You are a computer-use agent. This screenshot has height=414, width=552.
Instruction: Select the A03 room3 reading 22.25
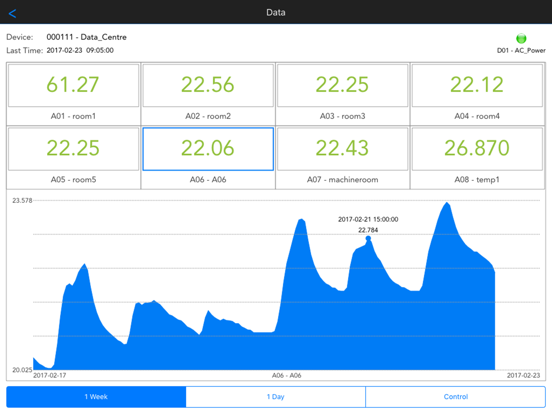(x=343, y=85)
